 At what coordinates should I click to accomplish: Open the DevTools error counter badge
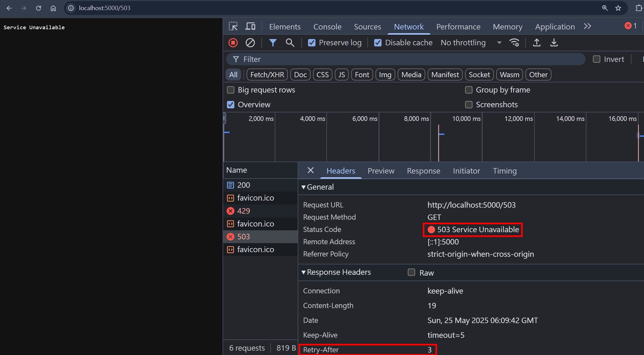click(x=631, y=26)
